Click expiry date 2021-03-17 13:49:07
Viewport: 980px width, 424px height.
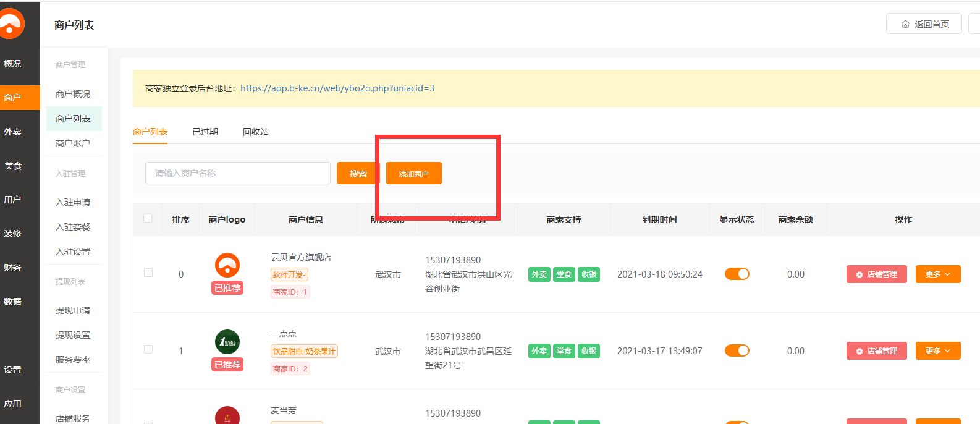(660, 351)
